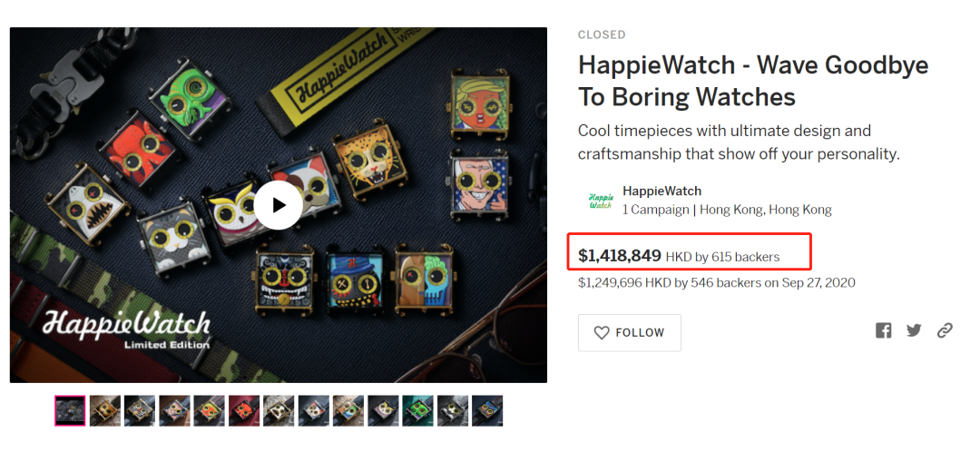Image resolution: width=980 pixels, height=452 pixels.
Task: Play the HappieWatch campaign video
Action: tap(278, 205)
